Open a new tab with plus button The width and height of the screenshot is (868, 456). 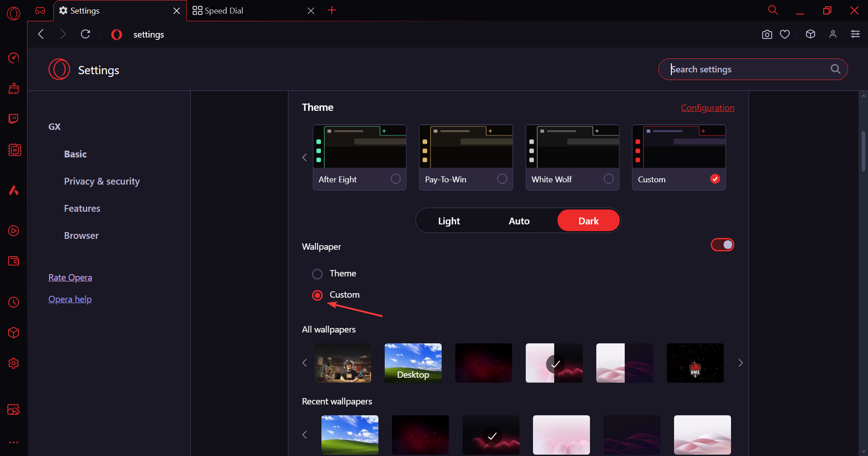tap(332, 10)
